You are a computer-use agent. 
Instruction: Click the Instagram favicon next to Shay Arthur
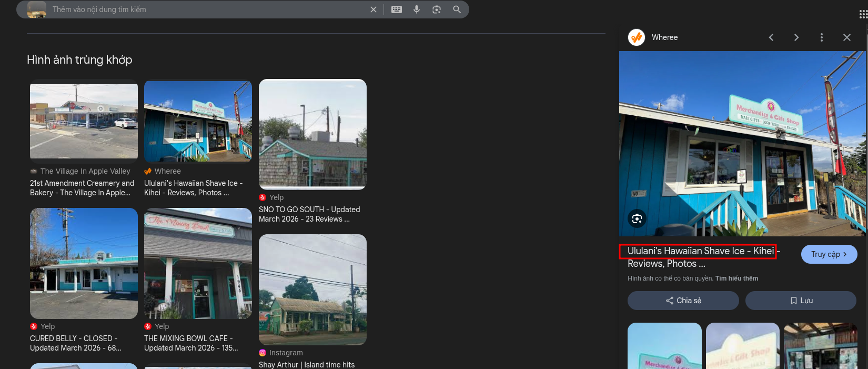tap(263, 353)
